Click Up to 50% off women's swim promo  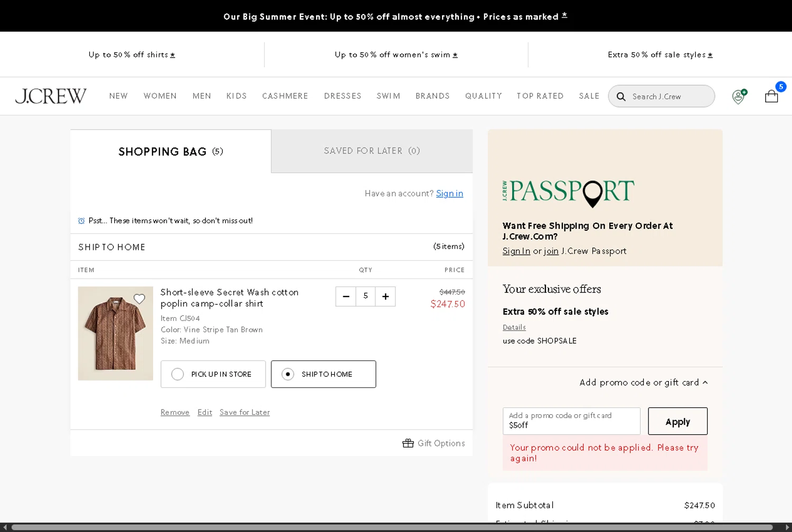396,55
